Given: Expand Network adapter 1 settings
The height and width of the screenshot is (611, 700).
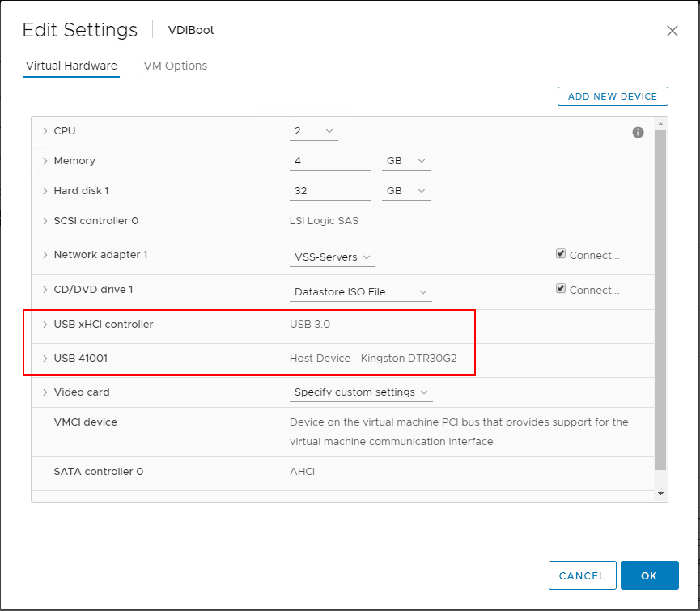Looking at the screenshot, I should point(45,254).
